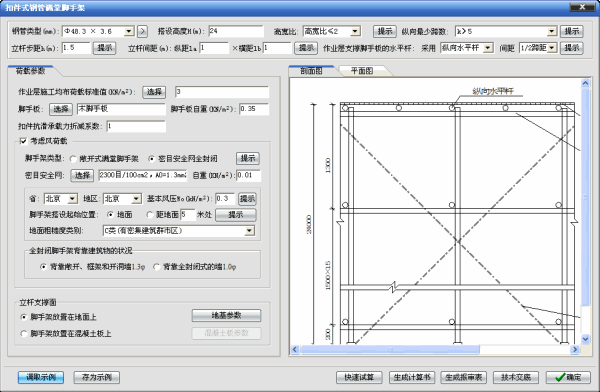Image resolution: width=600 pixels, height=392 pixels.
Task: Click 脚手板自重 input field
Action: click(x=254, y=109)
